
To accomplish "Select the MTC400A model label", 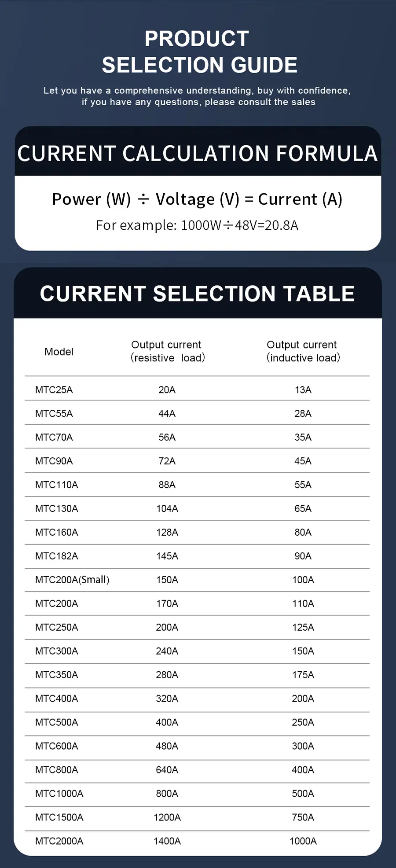I will pyautogui.click(x=57, y=699).
